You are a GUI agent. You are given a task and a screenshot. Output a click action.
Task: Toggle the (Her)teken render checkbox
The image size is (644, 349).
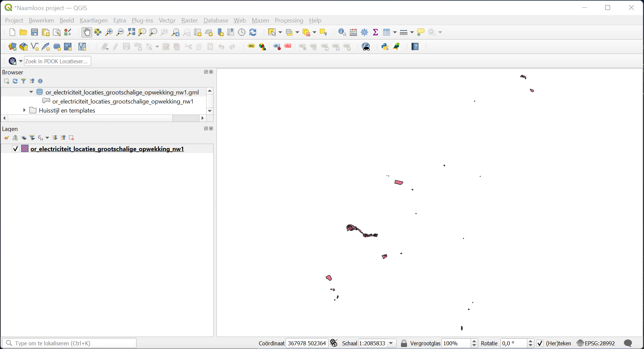540,343
